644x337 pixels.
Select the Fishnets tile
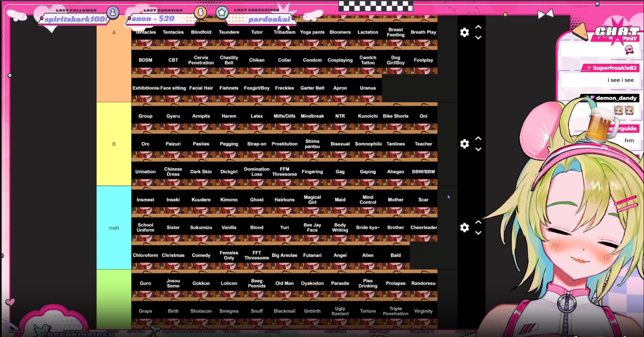[x=229, y=88]
